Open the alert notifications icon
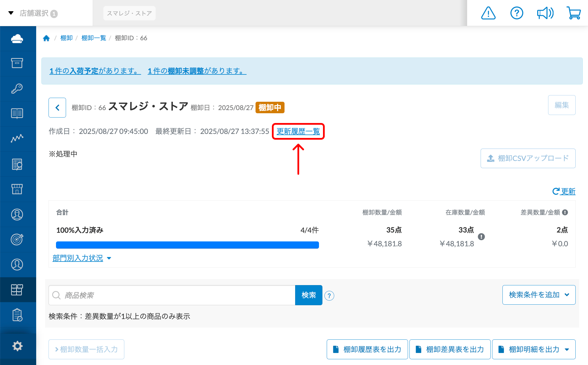The height and width of the screenshot is (365, 588). pyautogui.click(x=488, y=13)
